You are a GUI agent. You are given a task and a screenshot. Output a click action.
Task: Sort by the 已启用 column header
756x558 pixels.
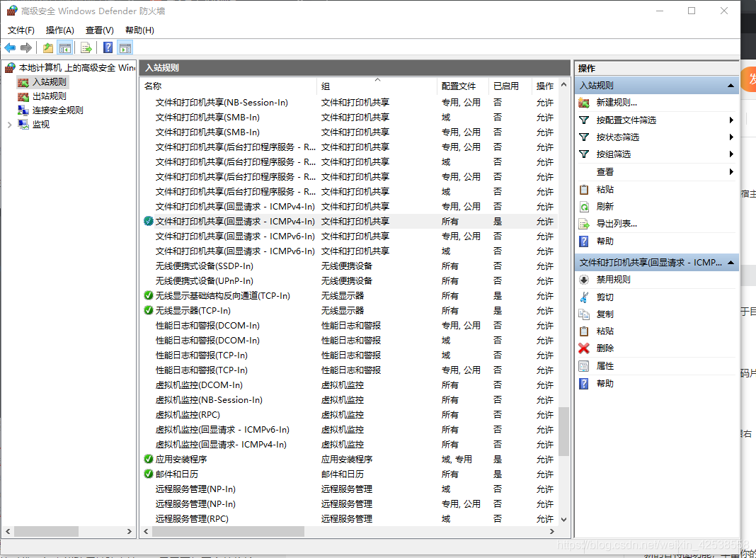510,86
